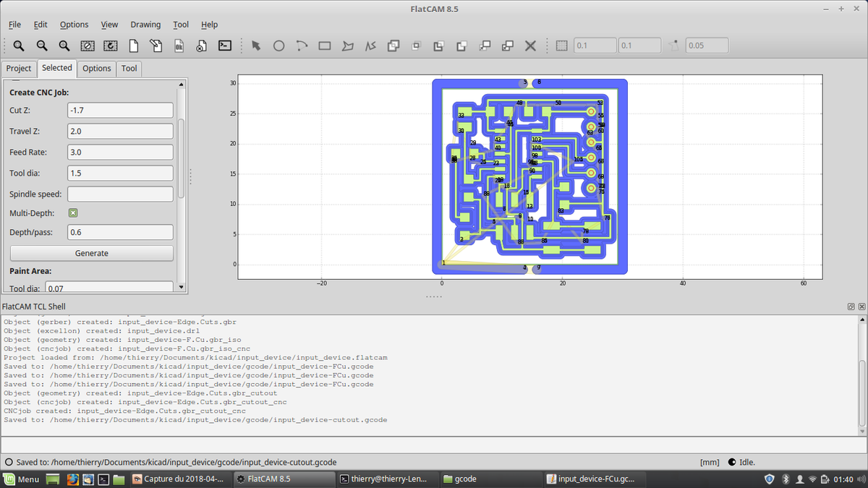This screenshot has height=488, width=868.
Task: Click the Clear Plot toolbar icon
Action: click(88, 46)
